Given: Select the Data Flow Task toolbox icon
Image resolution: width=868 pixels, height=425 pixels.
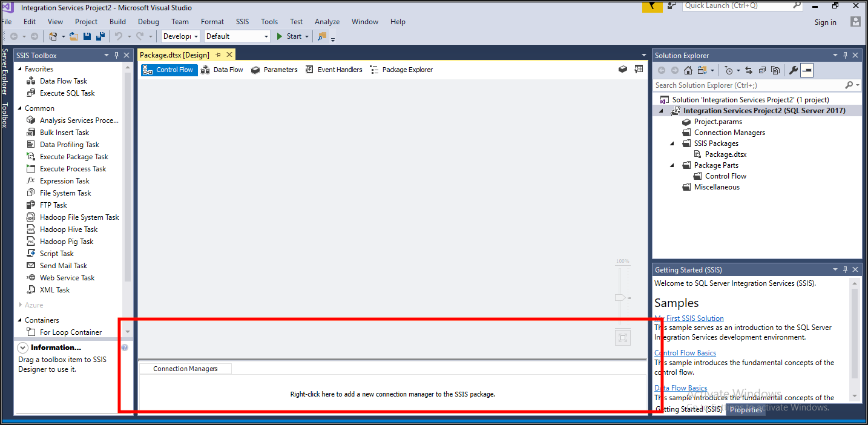Looking at the screenshot, I should click(x=31, y=81).
